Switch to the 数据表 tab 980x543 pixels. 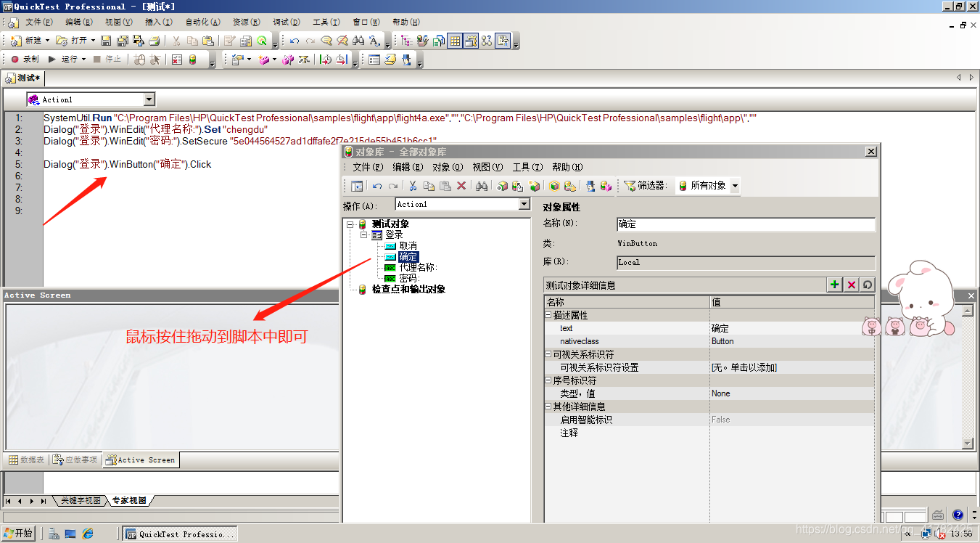[x=27, y=460]
